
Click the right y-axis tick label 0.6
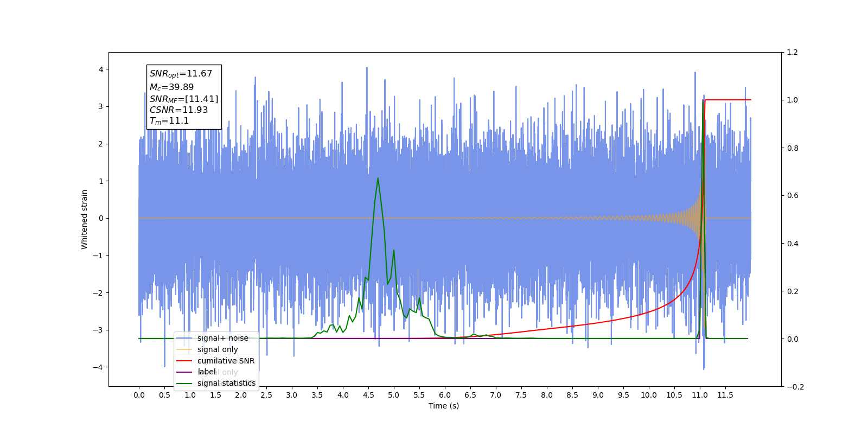click(792, 196)
